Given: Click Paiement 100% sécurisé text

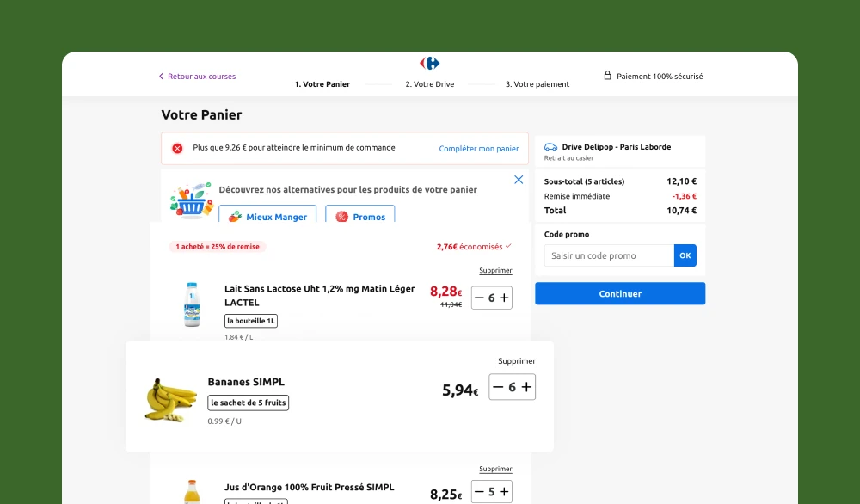Looking at the screenshot, I should pyautogui.click(x=660, y=77).
